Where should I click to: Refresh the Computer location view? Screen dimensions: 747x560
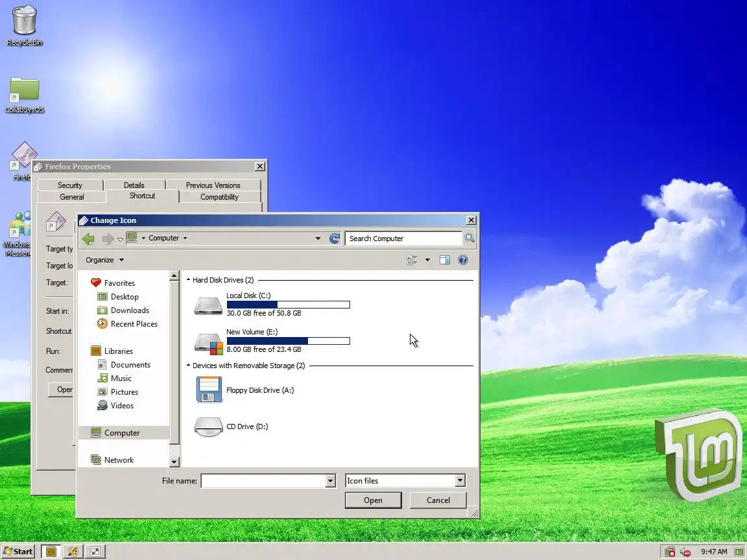[335, 238]
